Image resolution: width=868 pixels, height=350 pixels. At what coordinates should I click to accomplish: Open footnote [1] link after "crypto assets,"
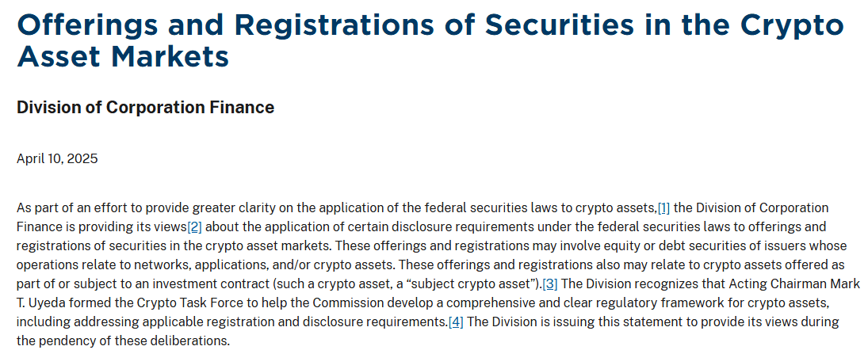click(663, 208)
